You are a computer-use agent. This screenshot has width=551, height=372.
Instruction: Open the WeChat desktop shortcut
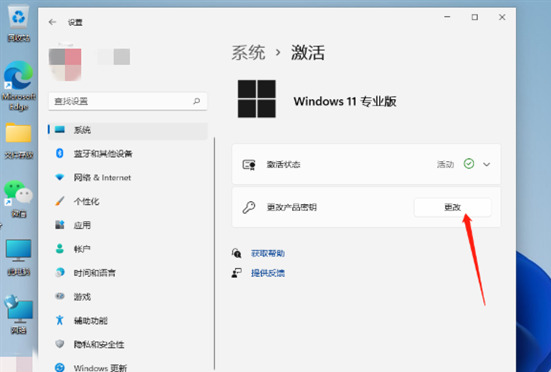coord(18,198)
